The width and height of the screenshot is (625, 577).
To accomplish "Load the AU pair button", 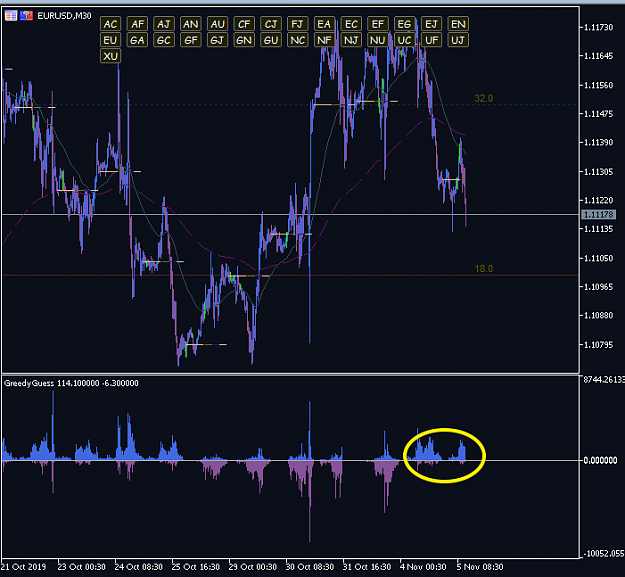I will click(217, 24).
